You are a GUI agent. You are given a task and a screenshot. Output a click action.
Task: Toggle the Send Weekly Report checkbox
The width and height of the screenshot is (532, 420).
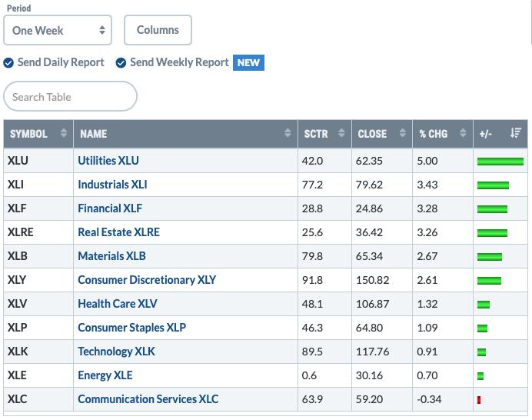121,63
